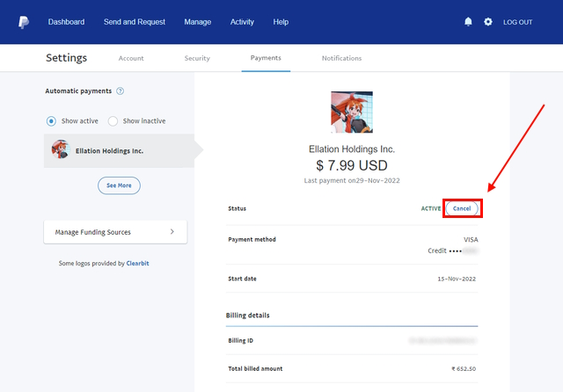Click the large Ellation Holdings merchant image
The width and height of the screenshot is (563, 392).
(351, 113)
